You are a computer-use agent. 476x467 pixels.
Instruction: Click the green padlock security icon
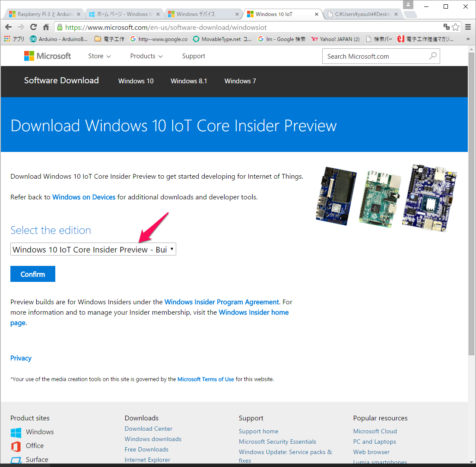click(x=60, y=27)
